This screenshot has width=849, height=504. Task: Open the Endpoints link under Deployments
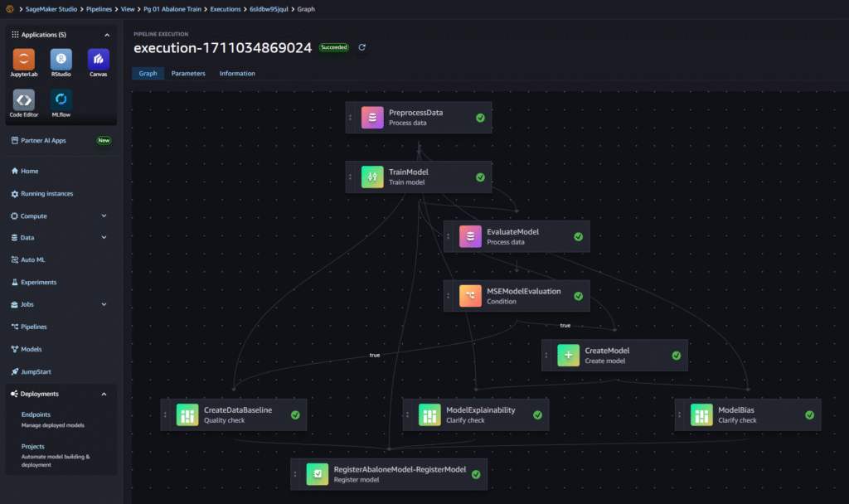click(x=36, y=414)
